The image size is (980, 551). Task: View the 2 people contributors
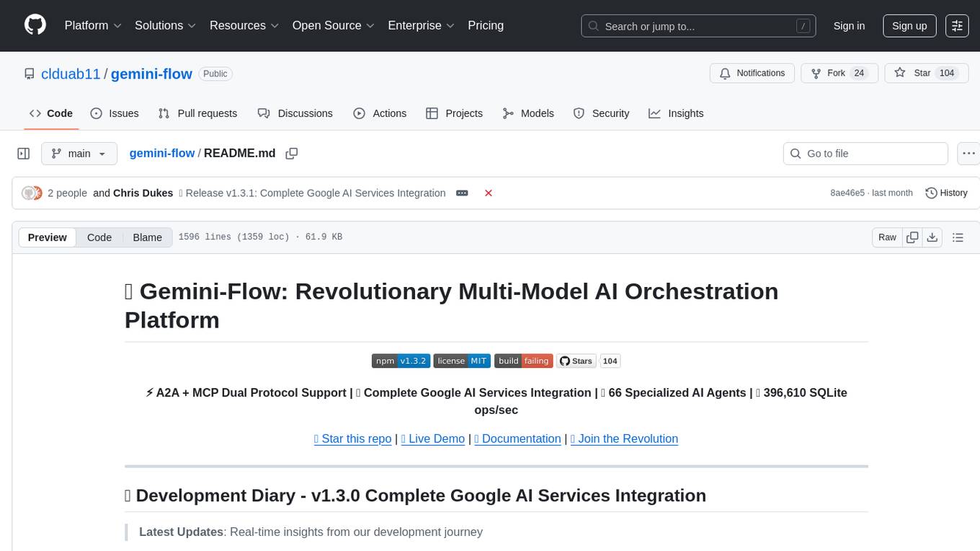67,193
